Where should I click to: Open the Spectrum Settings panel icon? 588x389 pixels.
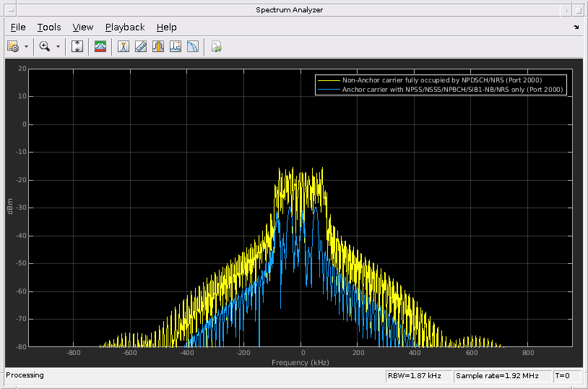tap(100, 46)
